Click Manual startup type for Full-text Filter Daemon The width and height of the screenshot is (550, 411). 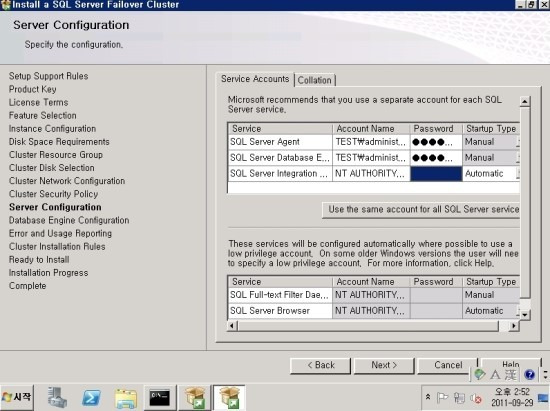pyautogui.click(x=491, y=295)
